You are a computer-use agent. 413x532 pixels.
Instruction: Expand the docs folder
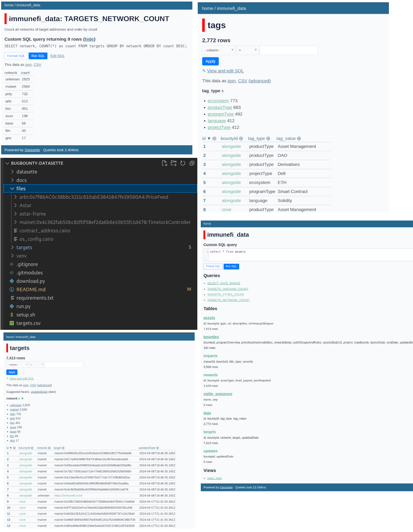coord(21,180)
